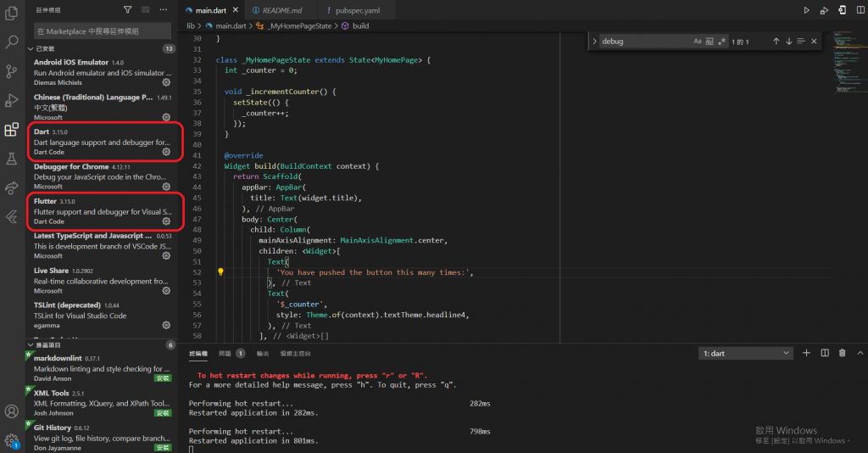Screen dimensions: 868x453
Task: Open Source Control in the activity bar
Action: coord(12,70)
